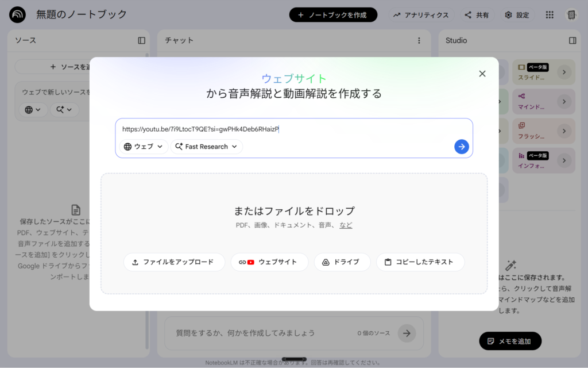Choose the ウェブサイト source option
This screenshot has width=588, height=368.
pos(269,262)
